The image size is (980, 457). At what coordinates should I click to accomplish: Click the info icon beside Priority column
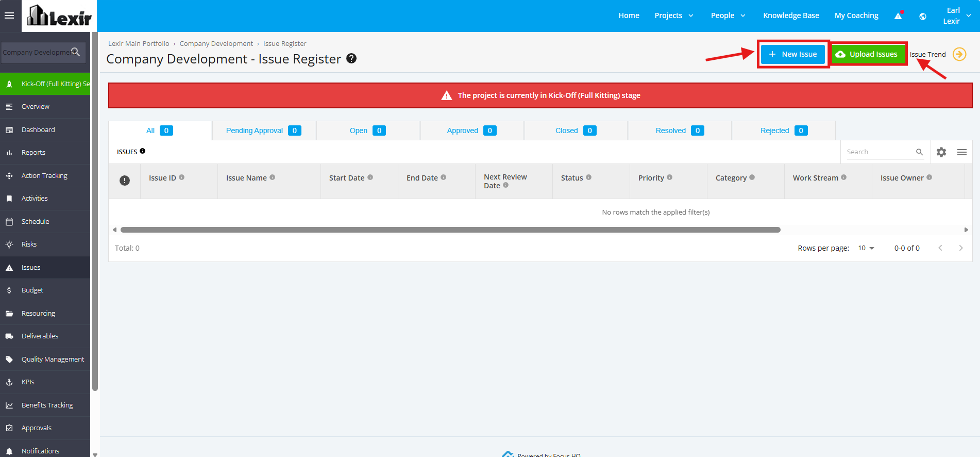(x=670, y=177)
